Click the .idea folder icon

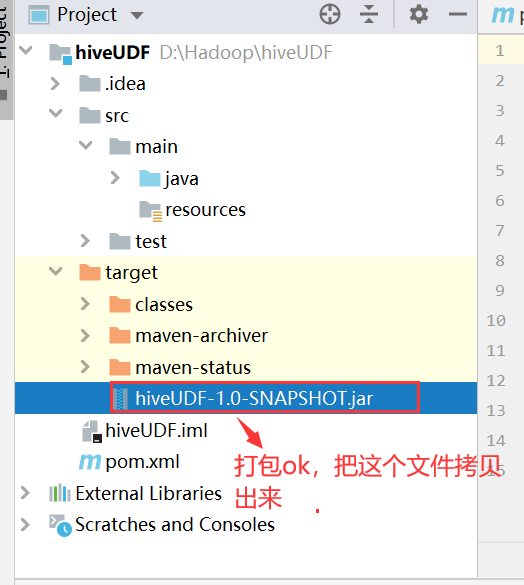coord(90,83)
